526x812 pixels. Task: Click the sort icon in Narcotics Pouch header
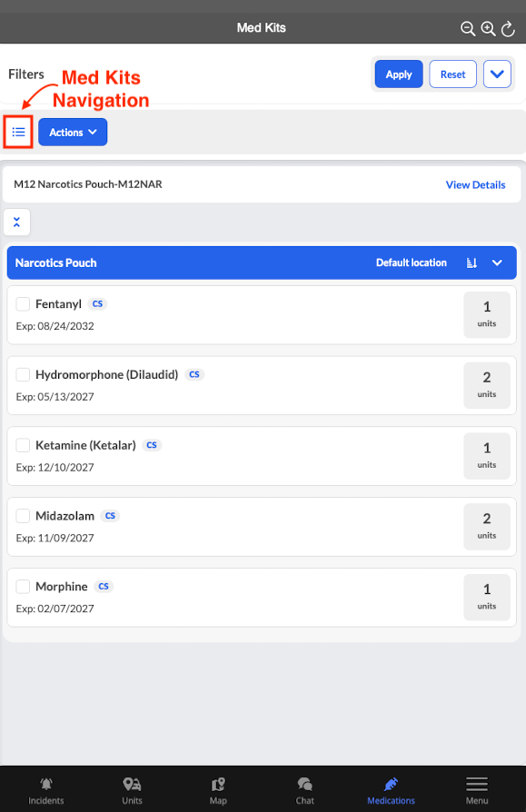click(471, 263)
